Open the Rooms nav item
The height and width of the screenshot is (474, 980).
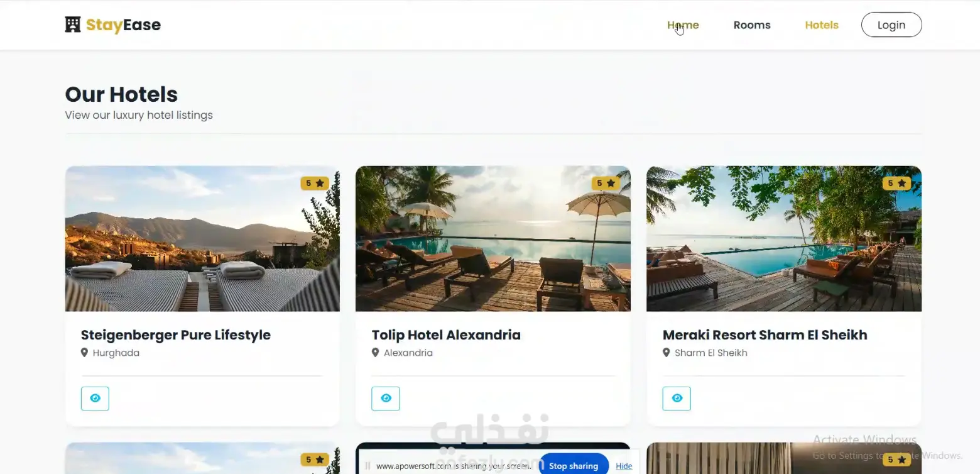[752, 25]
